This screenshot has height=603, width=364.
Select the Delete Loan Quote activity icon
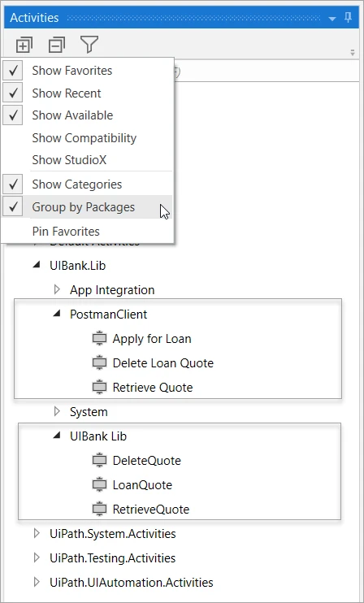[x=100, y=363]
